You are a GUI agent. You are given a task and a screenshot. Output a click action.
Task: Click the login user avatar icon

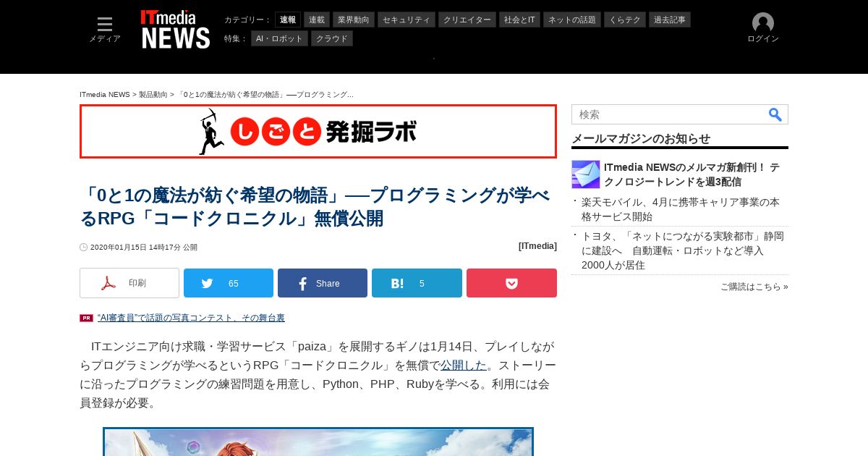[x=763, y=23]
